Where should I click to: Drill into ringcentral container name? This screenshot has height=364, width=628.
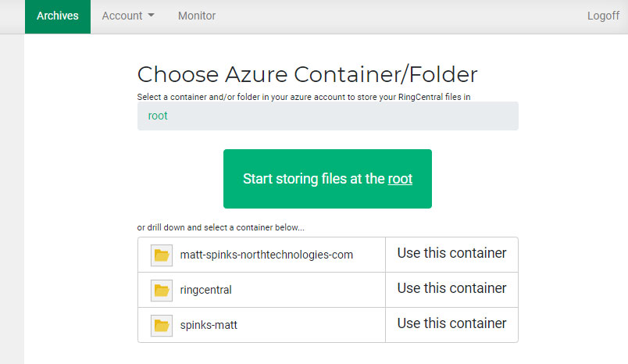pyautogui.click(x=206, y=290)
